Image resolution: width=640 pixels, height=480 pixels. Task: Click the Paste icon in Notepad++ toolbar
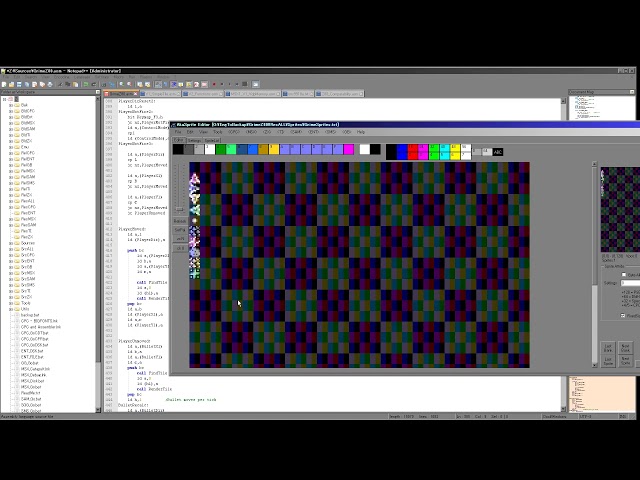point(76,84)
